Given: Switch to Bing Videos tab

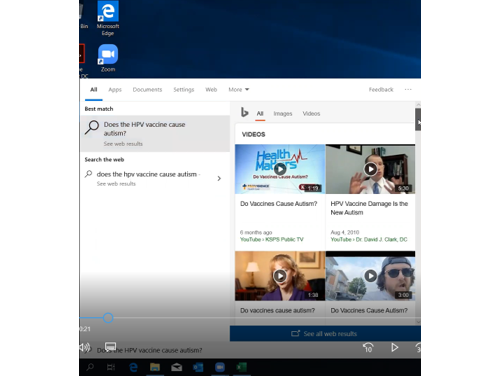Looking at the screenshot, I should 311,114.
